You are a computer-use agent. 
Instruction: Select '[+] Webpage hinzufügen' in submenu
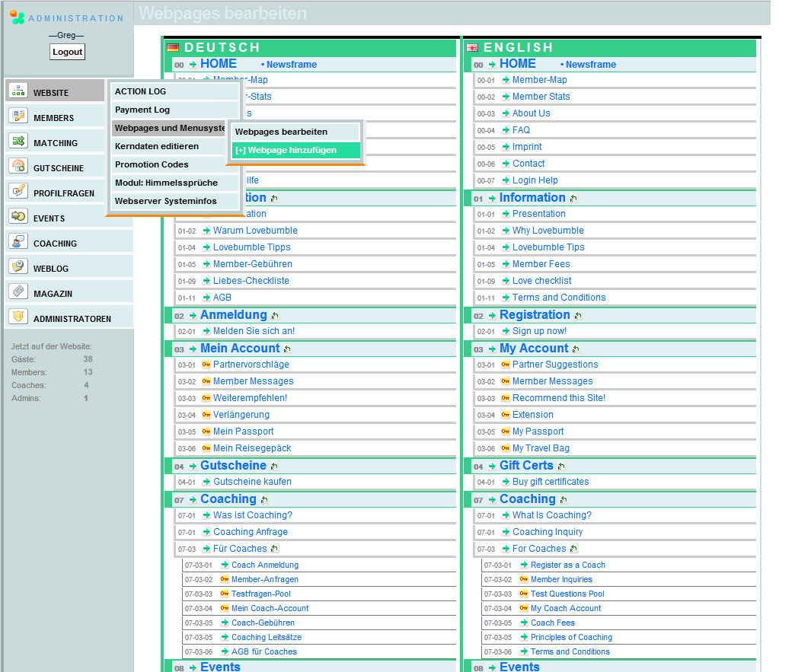(x=286, y=151)
